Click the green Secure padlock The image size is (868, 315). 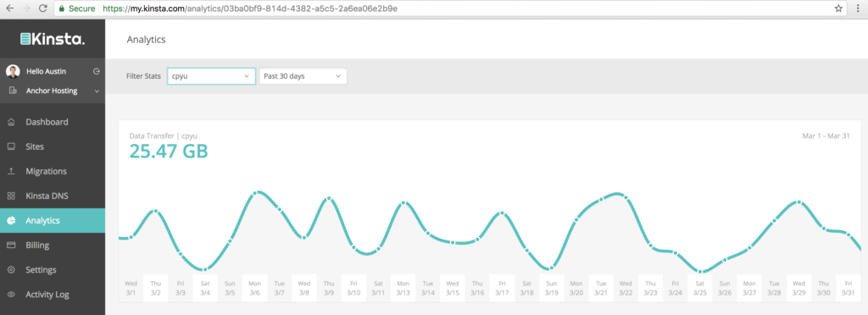(x=61, y=8)
